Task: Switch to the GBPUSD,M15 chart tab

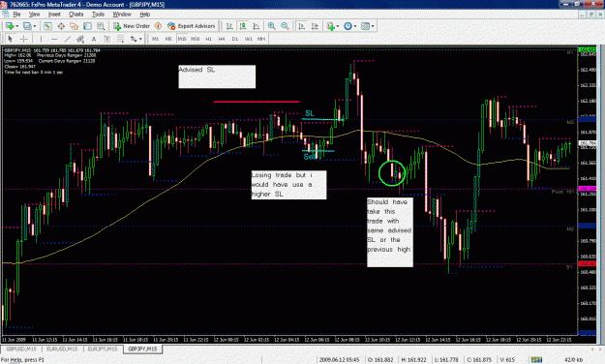Action: [x=21, y=349]
